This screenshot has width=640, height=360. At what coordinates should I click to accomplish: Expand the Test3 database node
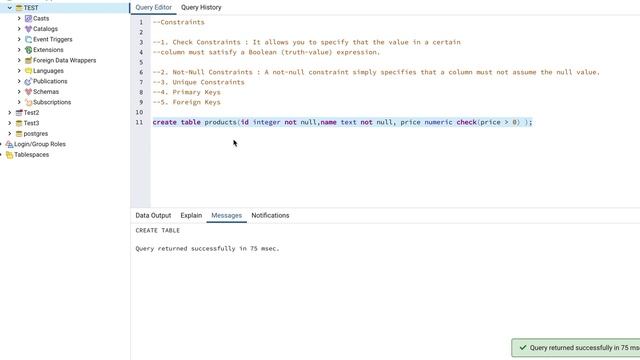coord(9,123)
